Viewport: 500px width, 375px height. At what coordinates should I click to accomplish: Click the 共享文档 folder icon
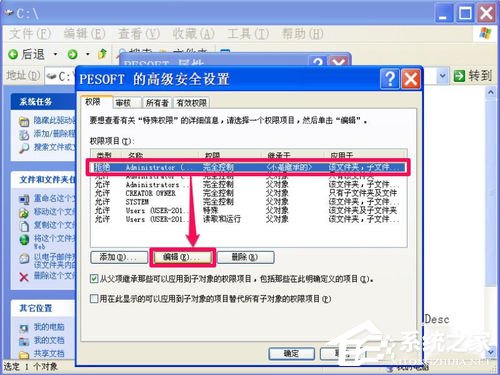click(24, 354)
